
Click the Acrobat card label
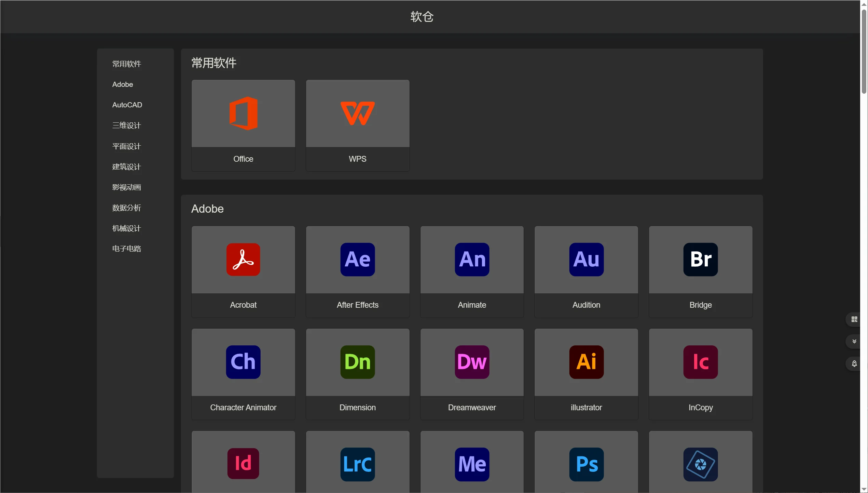coord(243,305)
